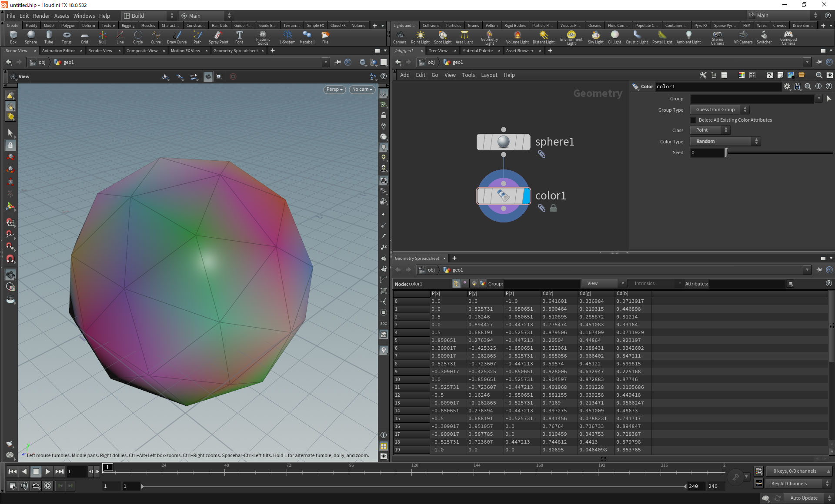Screen dimensions: 835x504
Task: Click the Null shelf tool
Action: click(x=102, y=37)
